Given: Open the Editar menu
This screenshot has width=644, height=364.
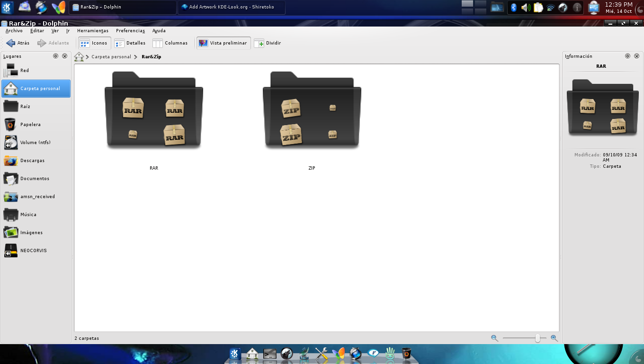Looking at the screenshot, I should [x=37, y=31].
